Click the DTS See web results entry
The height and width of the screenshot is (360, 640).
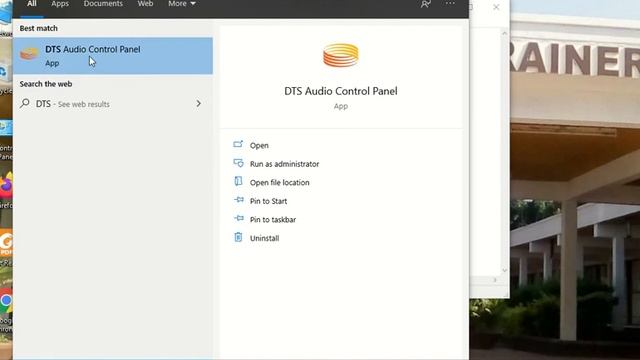[113, 104]
